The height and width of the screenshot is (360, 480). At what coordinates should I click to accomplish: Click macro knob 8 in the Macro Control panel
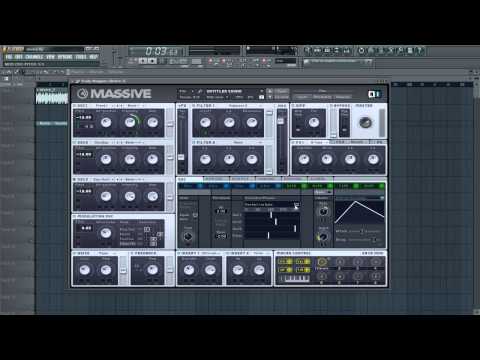(x=375, y=276)
